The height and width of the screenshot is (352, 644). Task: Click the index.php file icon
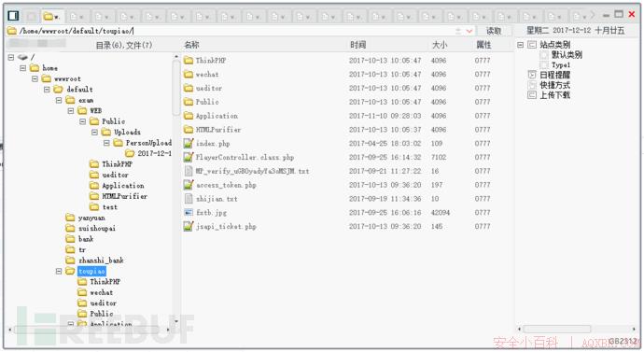click(189, 144)
